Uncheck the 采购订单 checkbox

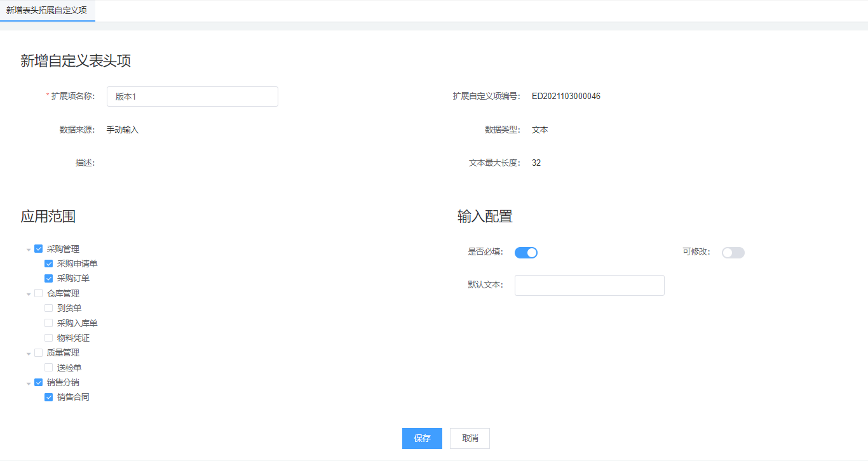pyautogui.click(x=49, y=278)
